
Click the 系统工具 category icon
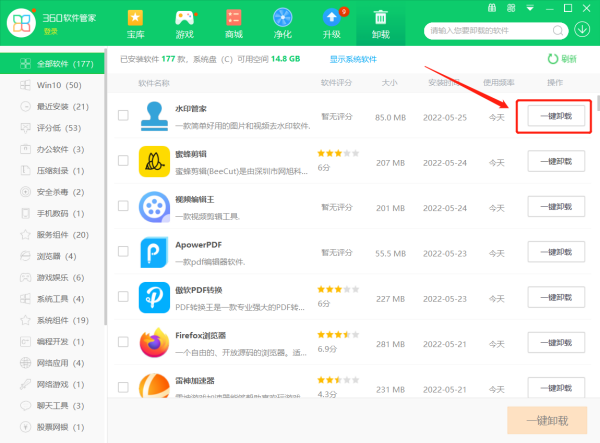click(25, 299)
